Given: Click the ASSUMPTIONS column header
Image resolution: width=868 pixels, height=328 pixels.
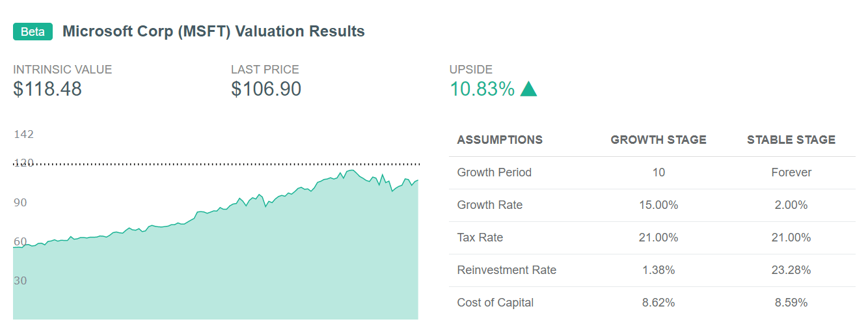Looking at the screenshot, I should (x=500, y=140).
